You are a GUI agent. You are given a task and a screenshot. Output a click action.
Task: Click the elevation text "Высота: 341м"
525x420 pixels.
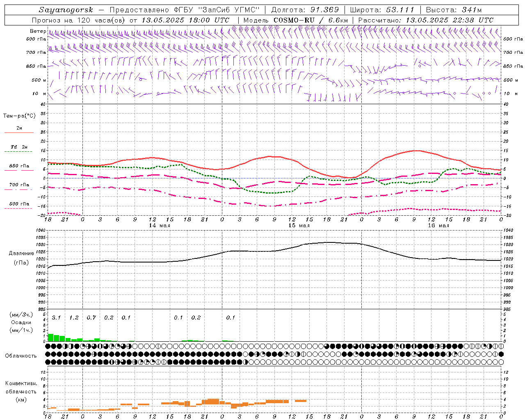point(454,10)
